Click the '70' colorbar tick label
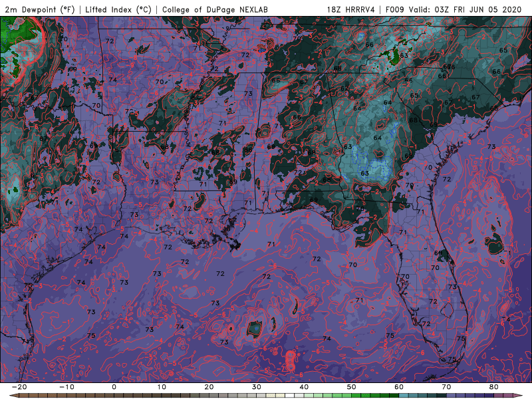 (446, 387)
